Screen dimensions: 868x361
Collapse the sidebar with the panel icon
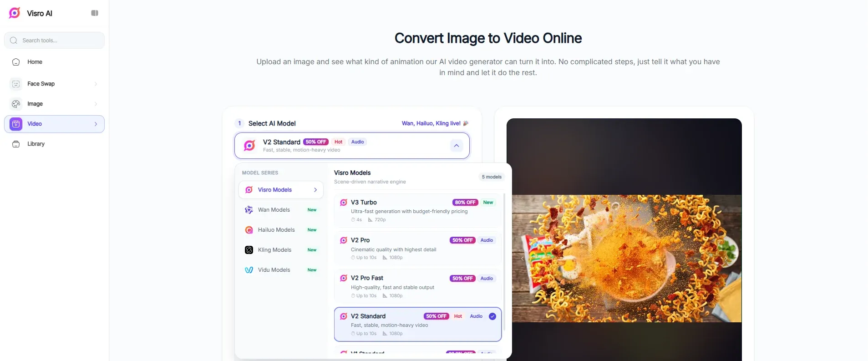[x=95, y=13]
